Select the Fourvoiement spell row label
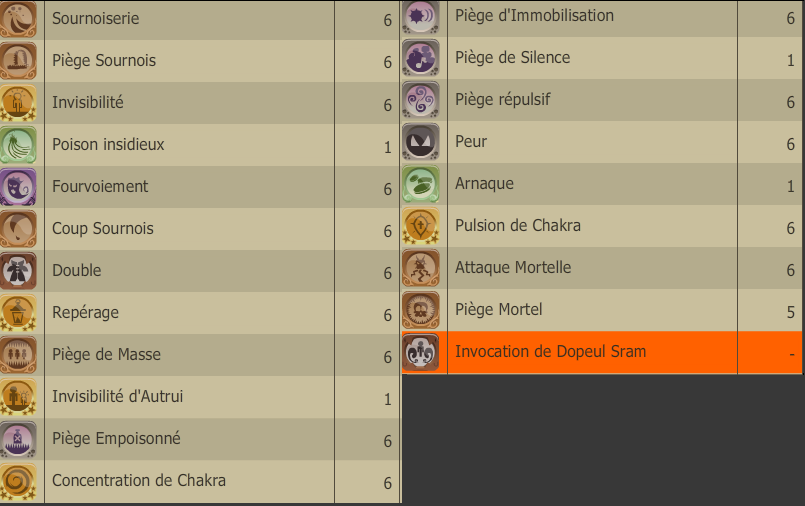 100,186
